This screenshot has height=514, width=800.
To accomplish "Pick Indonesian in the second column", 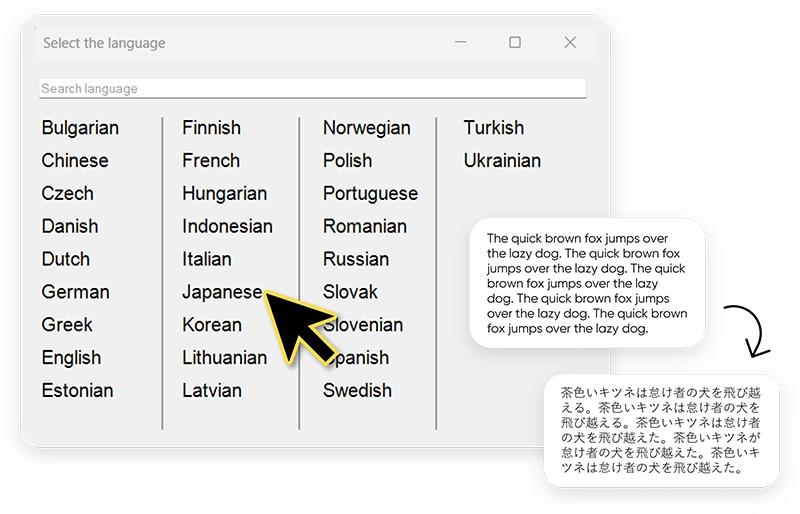I will coord(227,227).
